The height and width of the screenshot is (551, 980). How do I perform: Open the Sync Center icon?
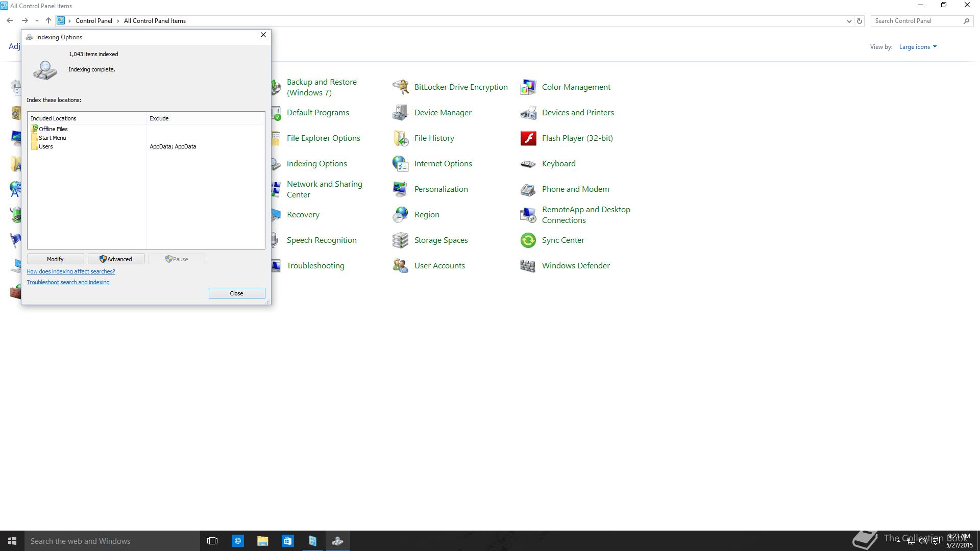528,240
